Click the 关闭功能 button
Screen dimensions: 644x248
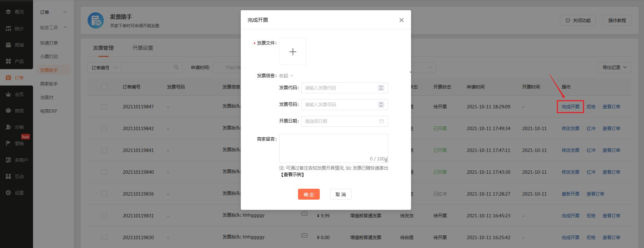(x=578, y=20)
